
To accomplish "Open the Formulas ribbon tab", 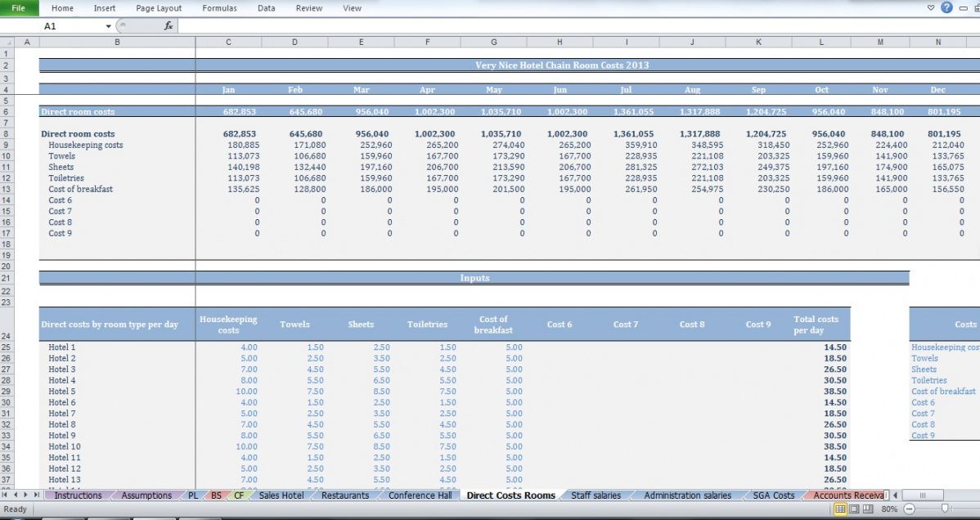I will [219, 8].
